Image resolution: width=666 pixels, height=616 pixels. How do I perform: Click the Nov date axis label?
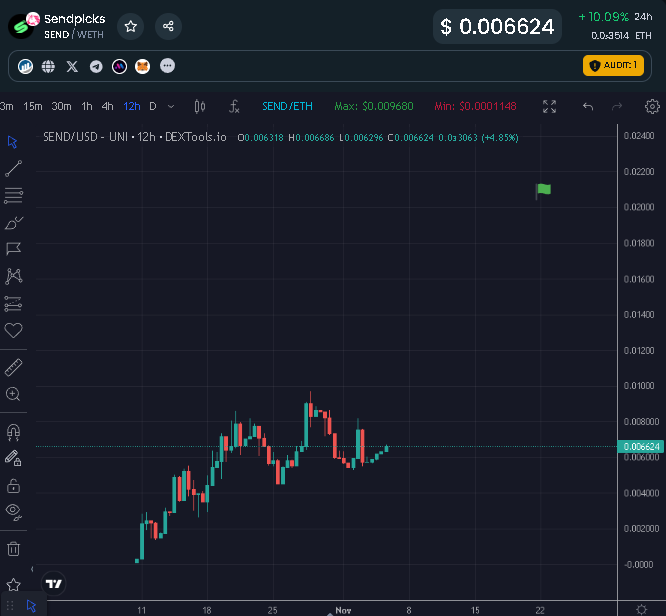(343, 610)
